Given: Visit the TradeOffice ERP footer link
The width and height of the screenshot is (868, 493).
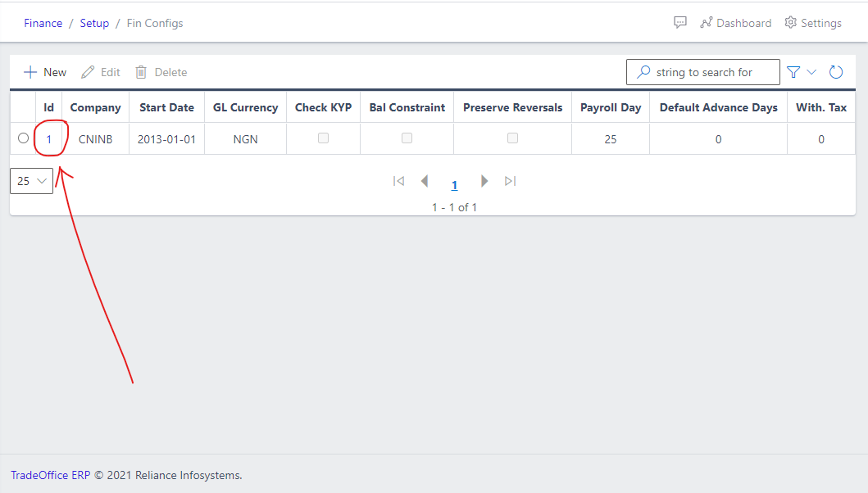Looking at the screenshot, I should click(x=50, y=475).
